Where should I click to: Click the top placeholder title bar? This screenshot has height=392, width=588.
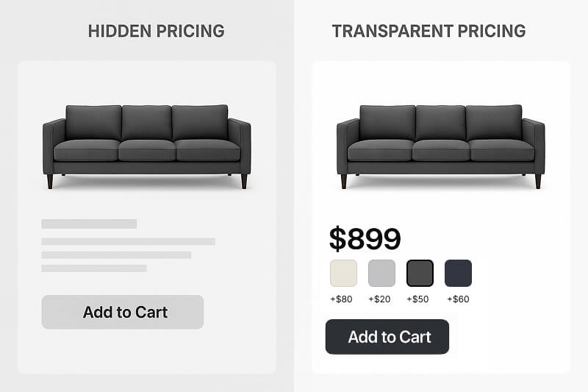tap(89, 224)
